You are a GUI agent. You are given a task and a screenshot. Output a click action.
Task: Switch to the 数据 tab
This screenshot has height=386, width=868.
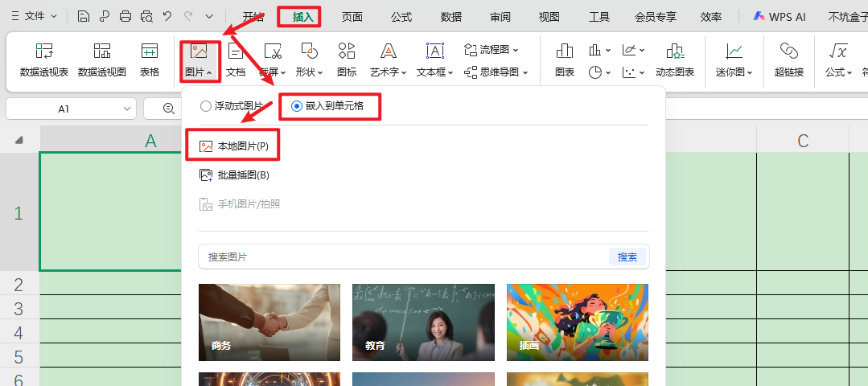tap(451, 17)
